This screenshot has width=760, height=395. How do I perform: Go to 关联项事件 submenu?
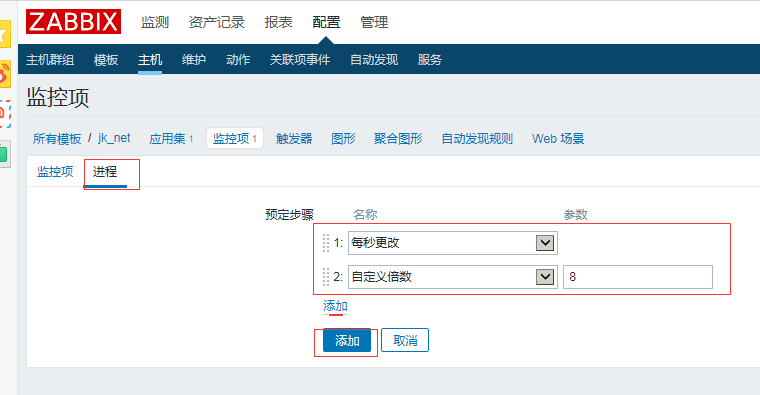300,60
